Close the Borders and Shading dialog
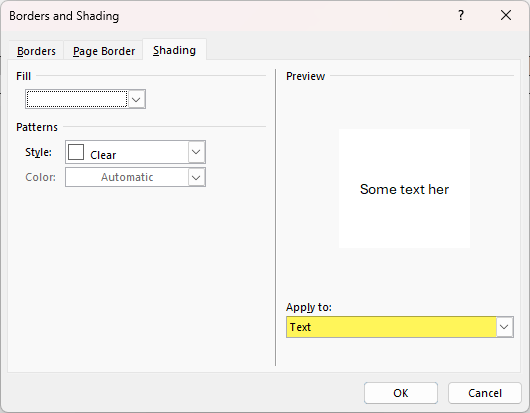 point(506,15)
